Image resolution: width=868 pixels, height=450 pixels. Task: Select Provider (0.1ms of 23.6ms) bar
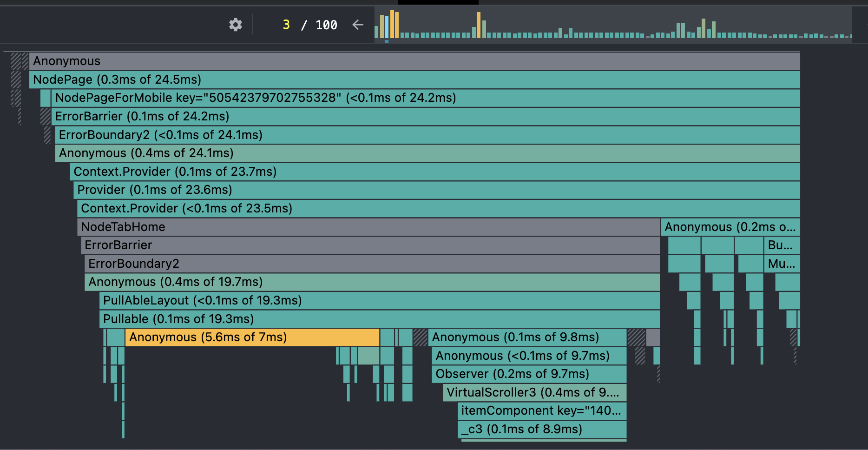point(437,190)
